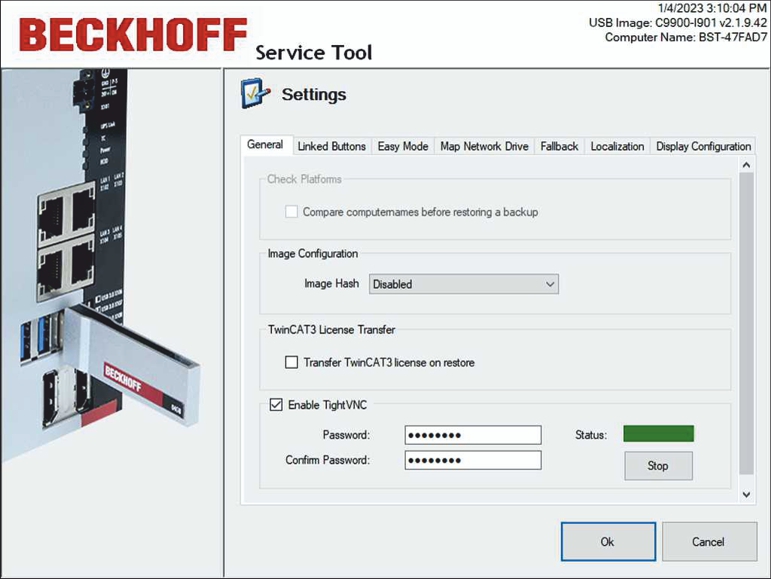Click the Check Platforms group label
This screenshot has width=771, height=579.
[304, 179]
